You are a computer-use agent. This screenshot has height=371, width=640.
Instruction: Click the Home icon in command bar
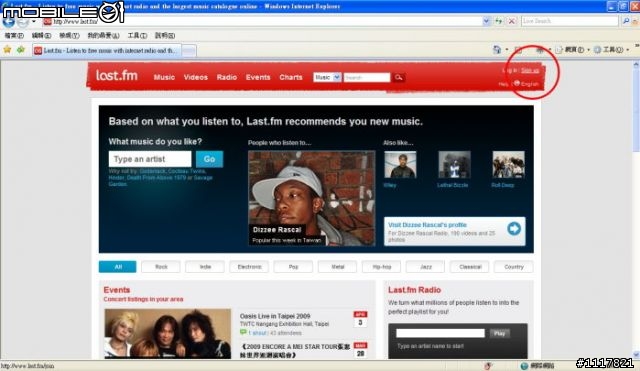497,50
